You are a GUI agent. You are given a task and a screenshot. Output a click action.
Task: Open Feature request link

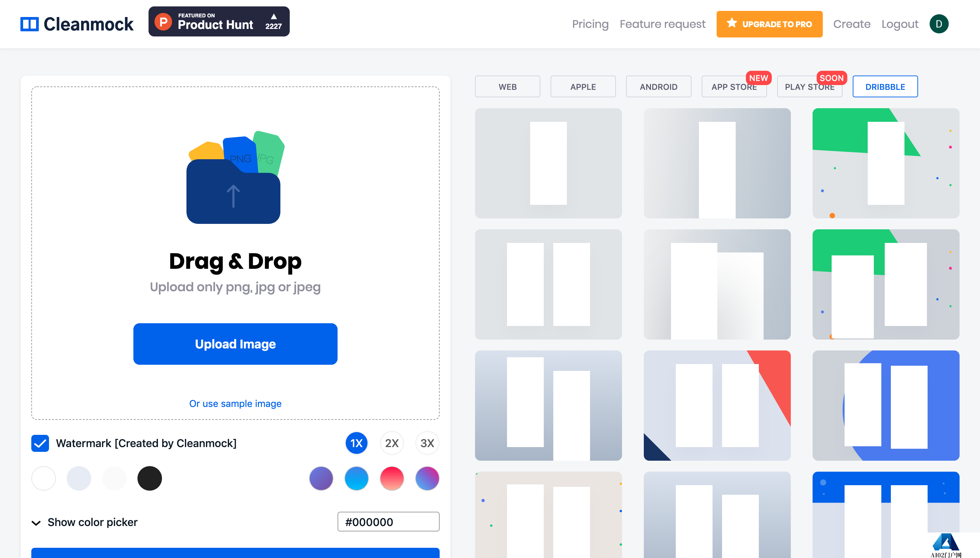click(662, 24)
